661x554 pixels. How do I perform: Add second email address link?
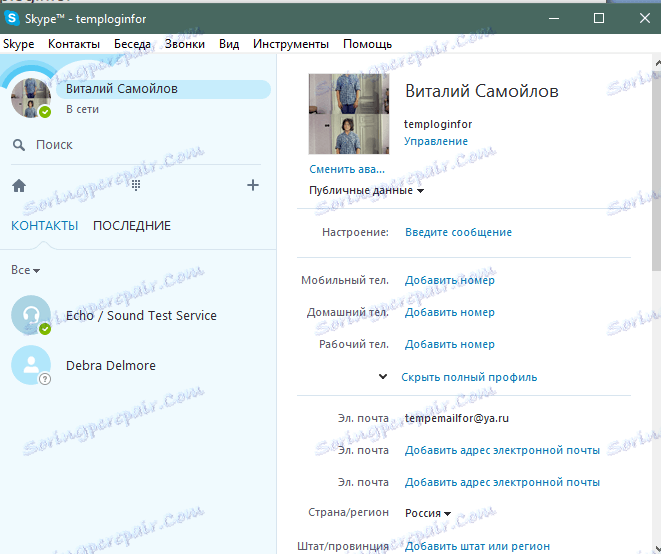(502, 450)
